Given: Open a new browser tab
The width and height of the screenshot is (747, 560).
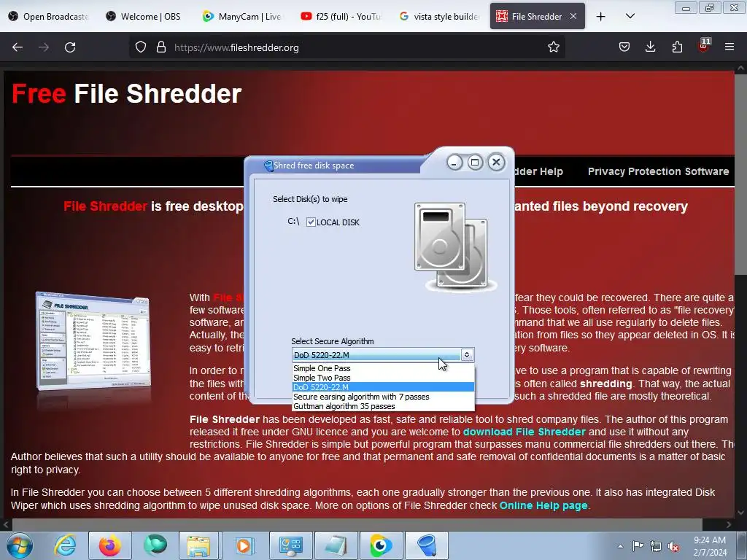Looking at the screenshot, I should pos(601,17).
